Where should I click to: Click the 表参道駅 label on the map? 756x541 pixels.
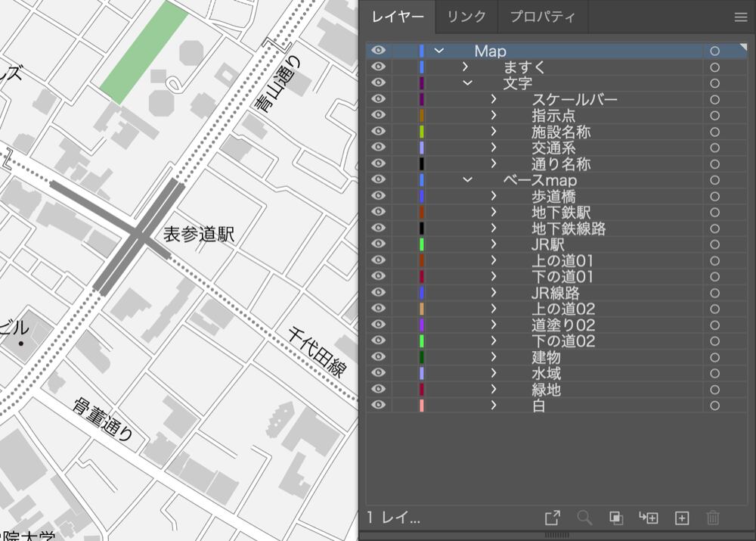point(199,235)
